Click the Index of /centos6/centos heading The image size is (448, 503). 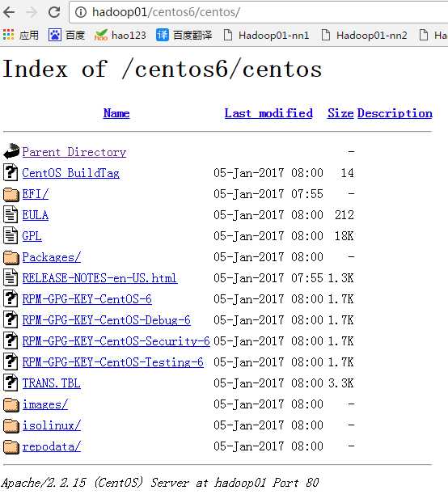pos(162,69)
